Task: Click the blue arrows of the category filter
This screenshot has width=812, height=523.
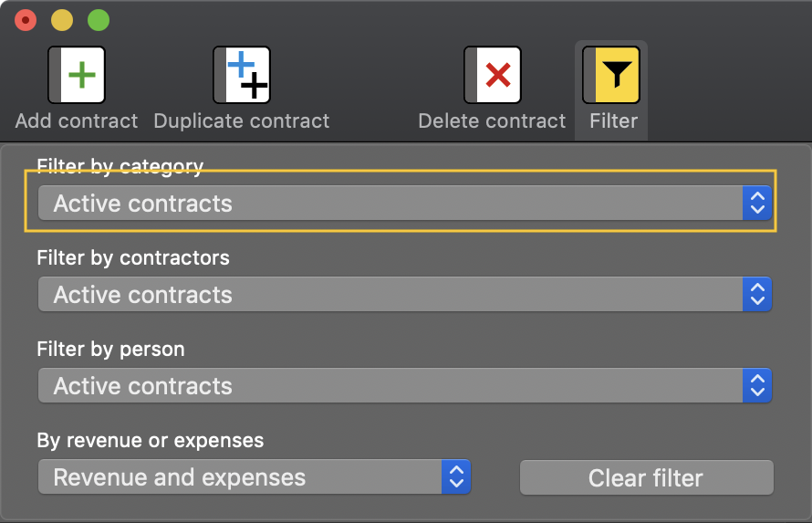Action: pos(757,203)
